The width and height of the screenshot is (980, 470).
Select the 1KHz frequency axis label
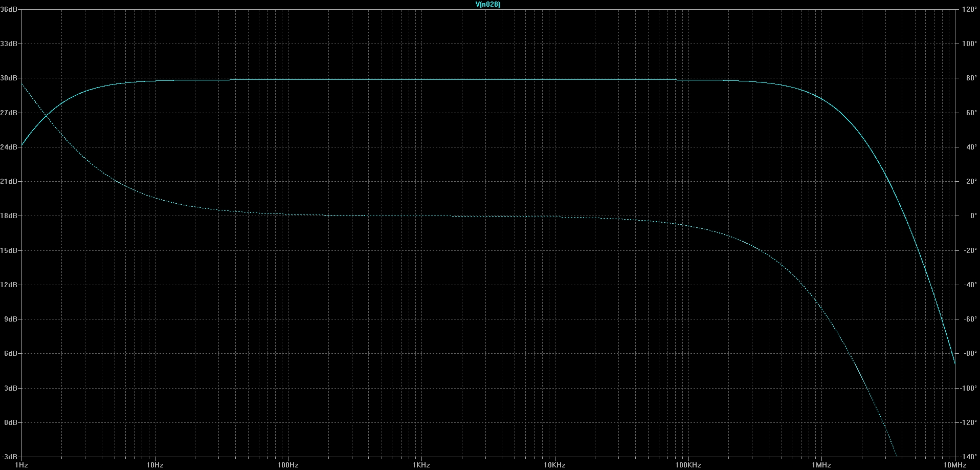[421, 465]
